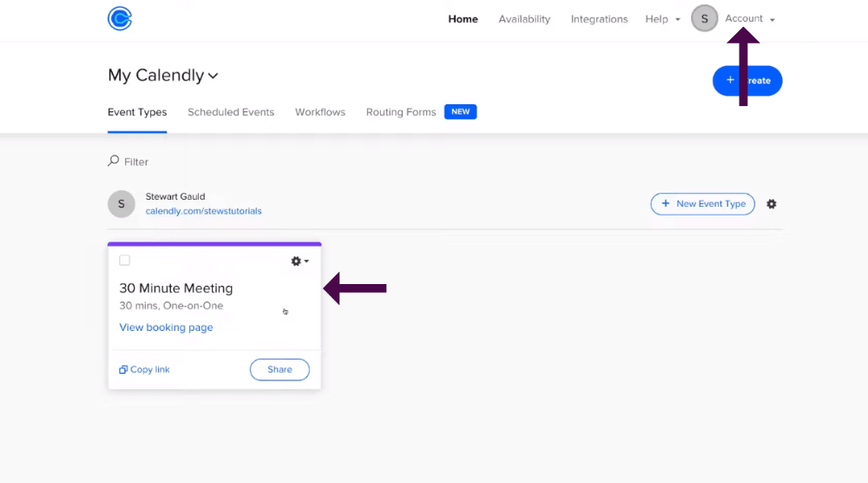The image size is (868, 483).
Task: Click New Event Type button
Action: coord(702,204)
